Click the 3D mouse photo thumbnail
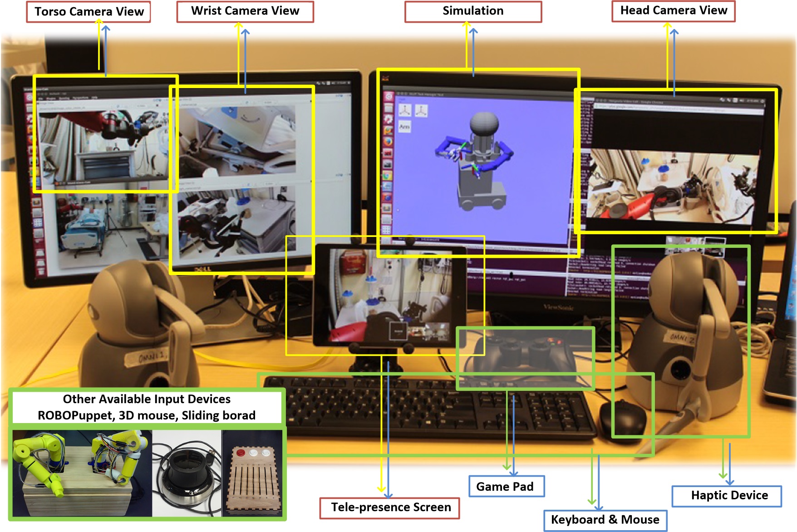 coord(187,473)
